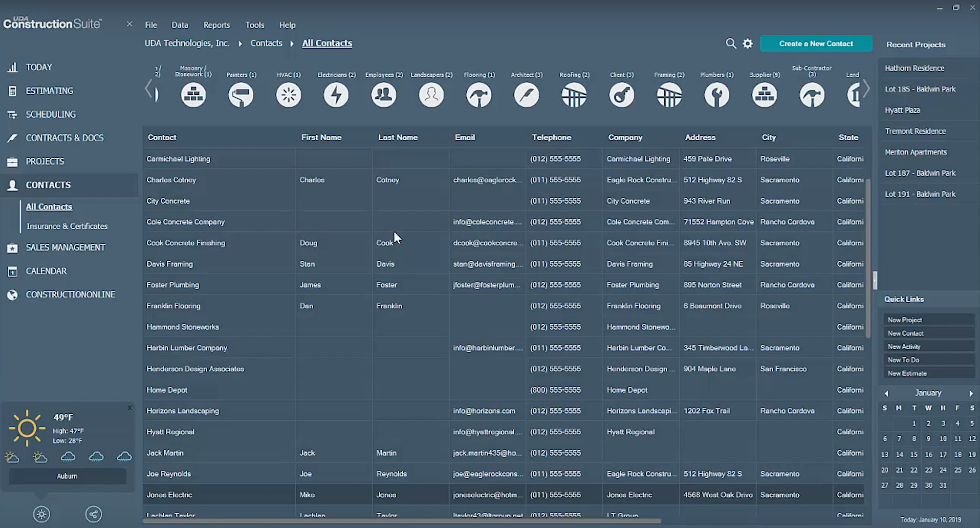Click the horizontal table scrollbar
Viewport: 980px width, 528px height.
pos(402,521)
